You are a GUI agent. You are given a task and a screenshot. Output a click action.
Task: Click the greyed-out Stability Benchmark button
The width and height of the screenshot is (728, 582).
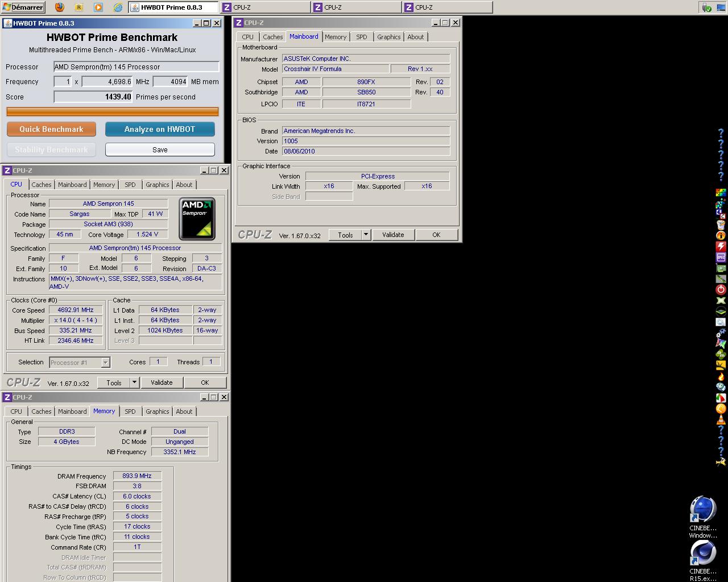pos(51,149)
